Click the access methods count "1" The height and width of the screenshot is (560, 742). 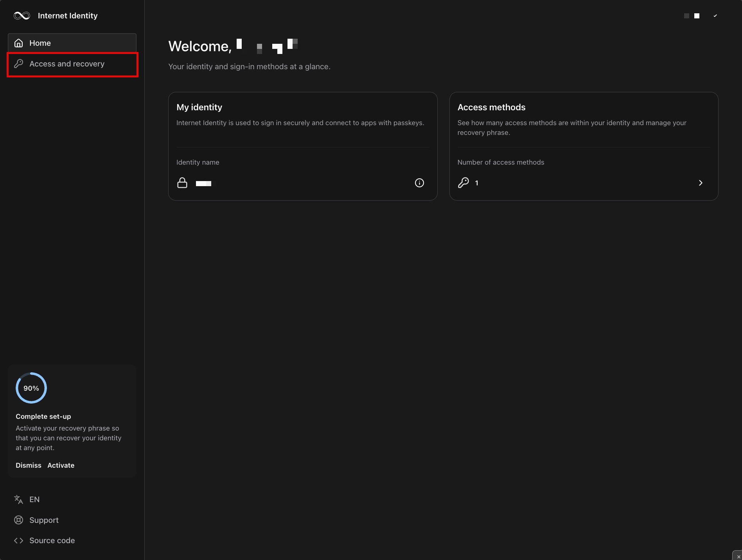[x=476, y=183]
